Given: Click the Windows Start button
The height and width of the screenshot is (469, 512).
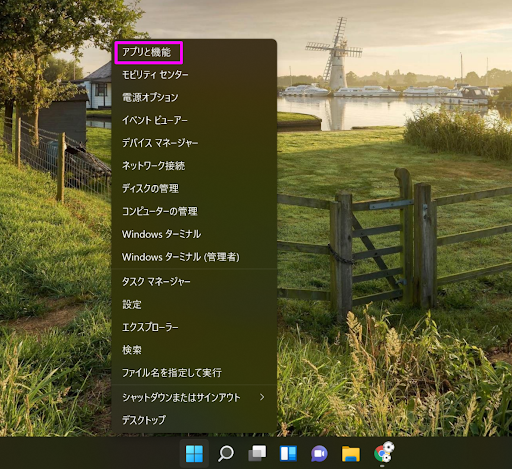Looking at the screenshot, I should point(194,453).
